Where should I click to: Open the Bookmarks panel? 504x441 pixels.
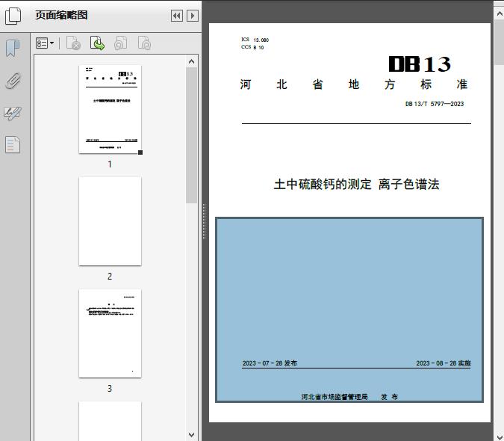pyautogui.click(x=13, y=49)
